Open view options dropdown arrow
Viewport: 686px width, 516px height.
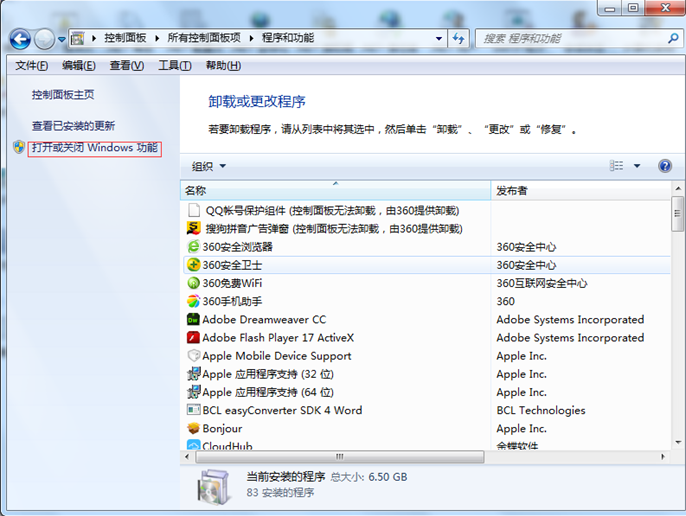pyautogui.click(x=637, y=166)
